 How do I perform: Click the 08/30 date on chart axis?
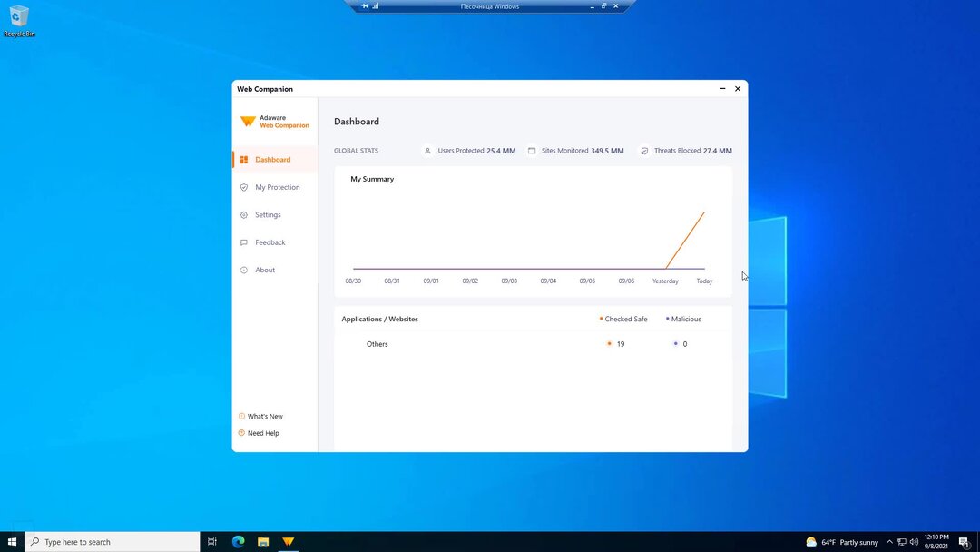353,281
